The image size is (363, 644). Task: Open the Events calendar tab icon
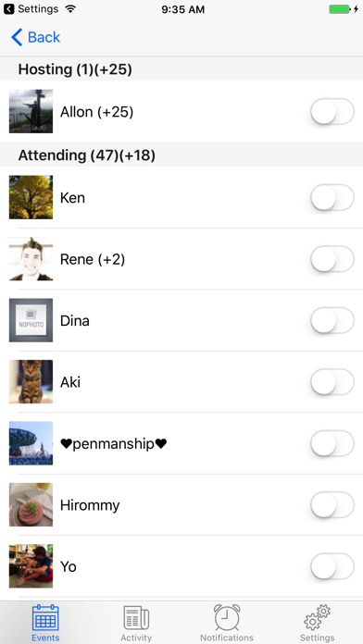pos(45,618)
